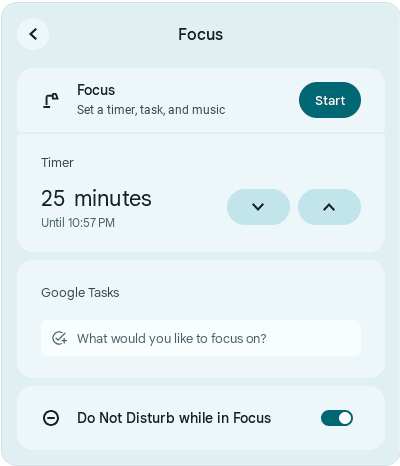Click the Google Tasks heading

pyautogui.click(x=80, y=293)
